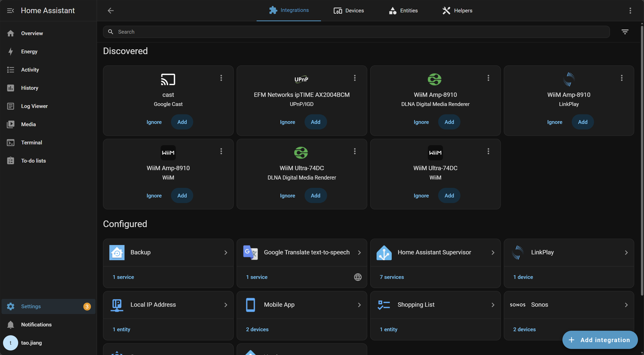The width and height of the screenshot is (644, 355).
Task: Click the Add integration button
Action: coord(600,340)
